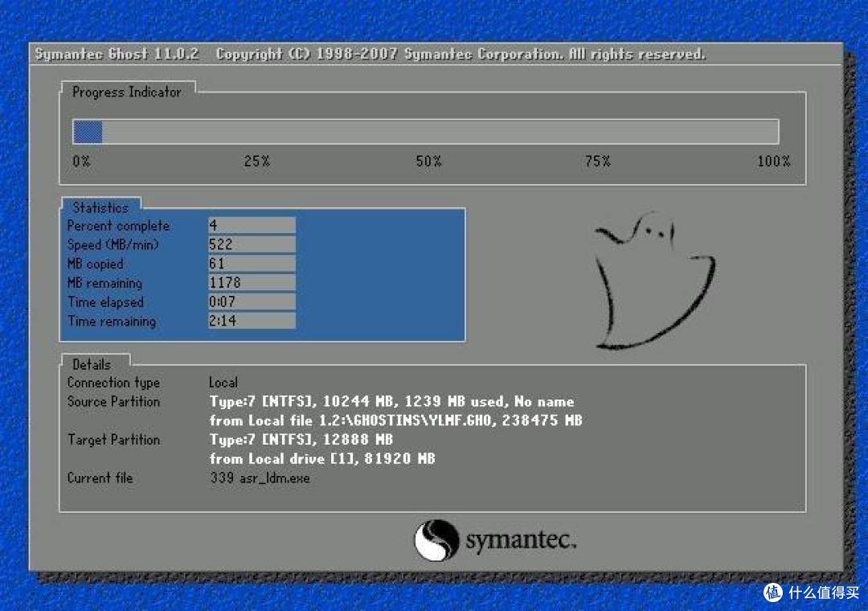Click the Progress Indicator group label

[127, 92]
